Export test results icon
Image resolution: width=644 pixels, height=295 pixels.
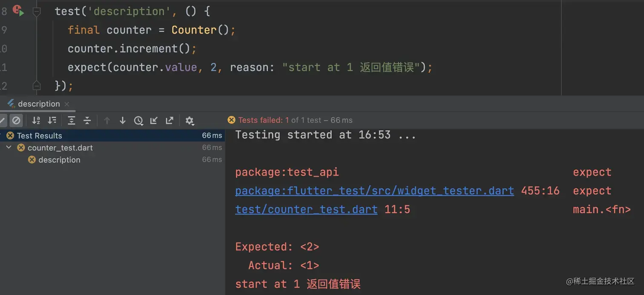(170, 121)
